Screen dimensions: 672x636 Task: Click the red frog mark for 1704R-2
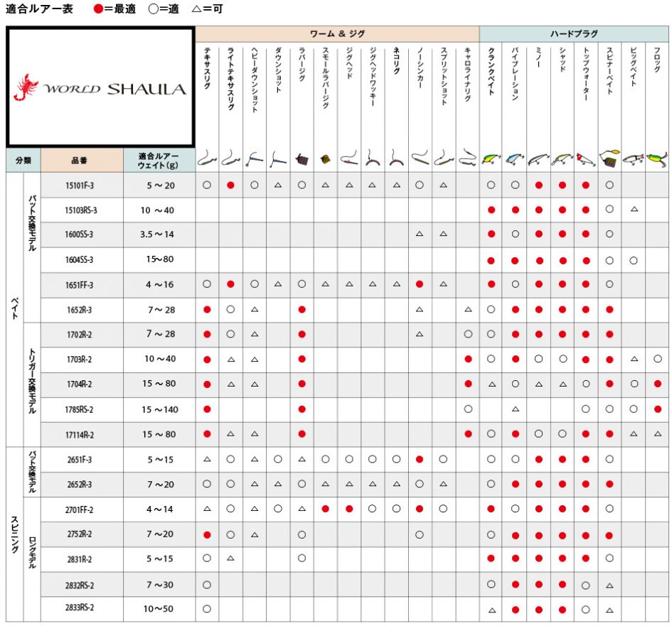(658, 384)
